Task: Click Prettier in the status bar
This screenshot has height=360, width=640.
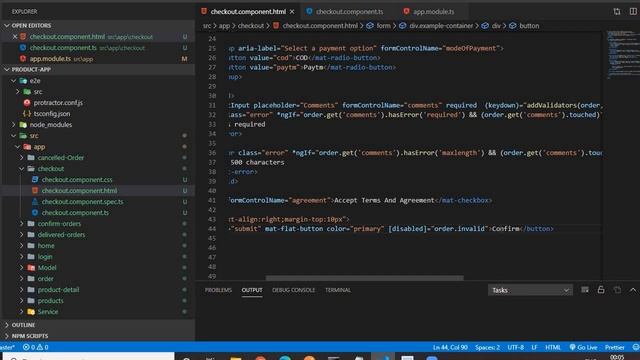Action: 615,347
